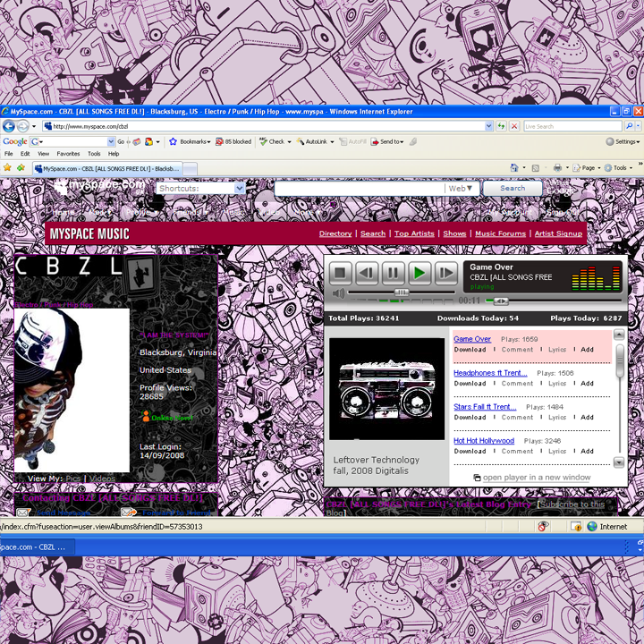Screen dimensions: 644x644
Task: Open the Shows link
Action: (454, 233)
